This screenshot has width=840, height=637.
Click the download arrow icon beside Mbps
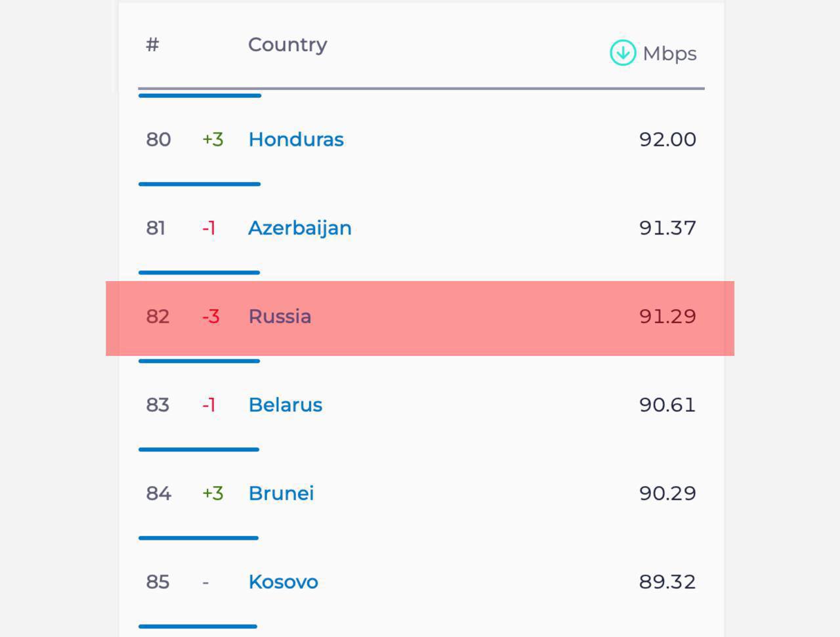tap(623, 53)
